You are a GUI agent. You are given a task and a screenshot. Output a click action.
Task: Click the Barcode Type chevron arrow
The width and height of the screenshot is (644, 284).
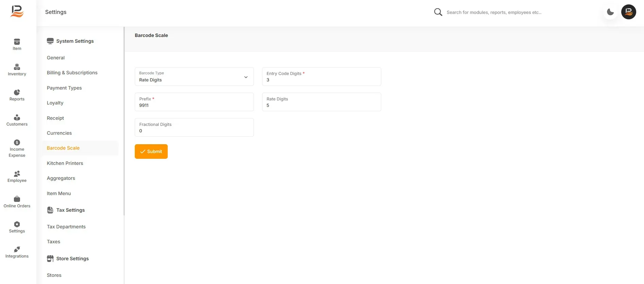point(246,77)
